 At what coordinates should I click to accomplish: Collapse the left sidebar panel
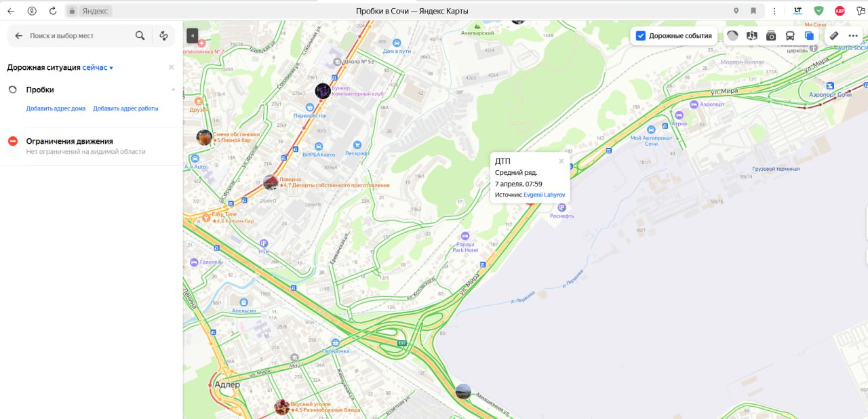pyautogui.click(x=193, y=35)
